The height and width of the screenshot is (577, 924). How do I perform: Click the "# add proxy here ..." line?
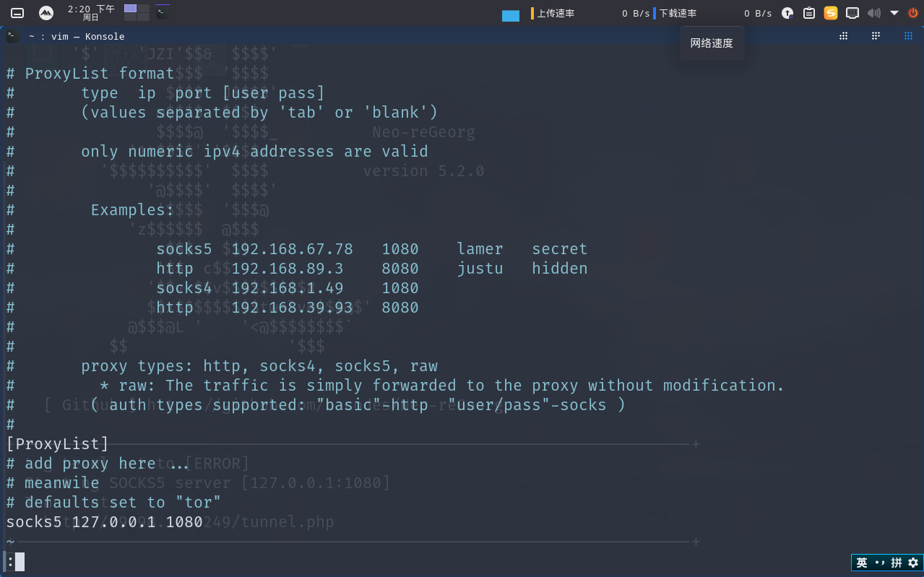98,464
